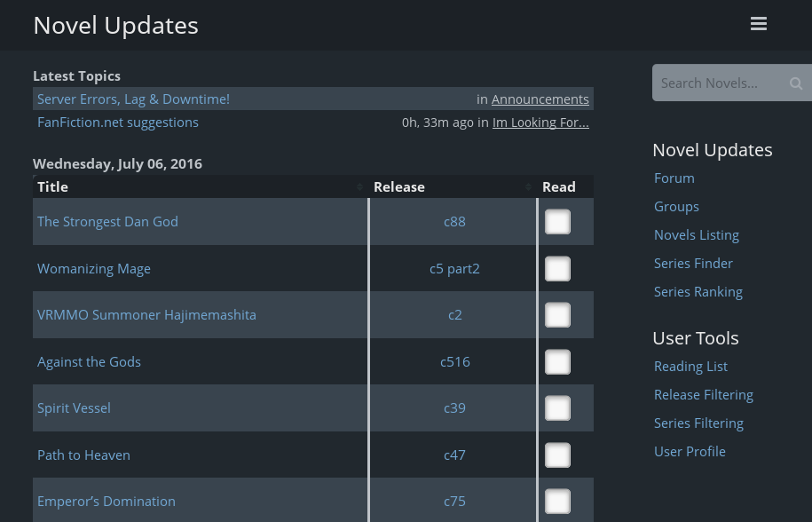Mark Spirit Vessel chapter as read
Image resolution: width=812 pixels, height=522 pixels.
coord(557,407)
